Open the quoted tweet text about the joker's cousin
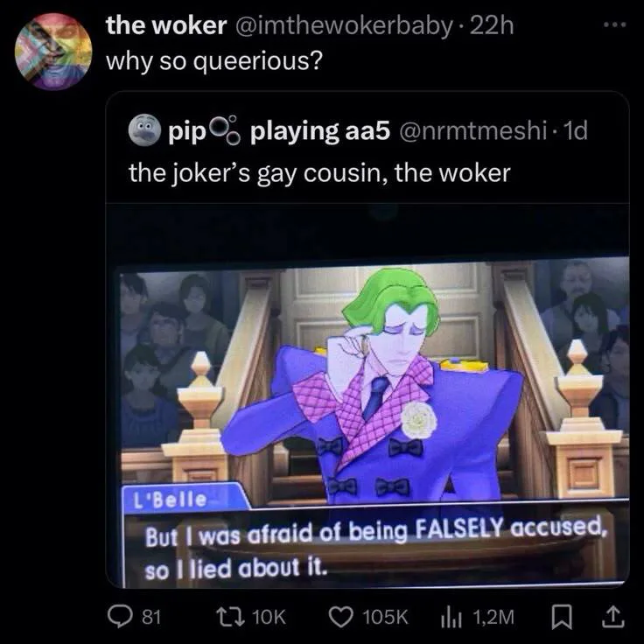The width and height of the screenshot is (644, 644). point(318,172)
